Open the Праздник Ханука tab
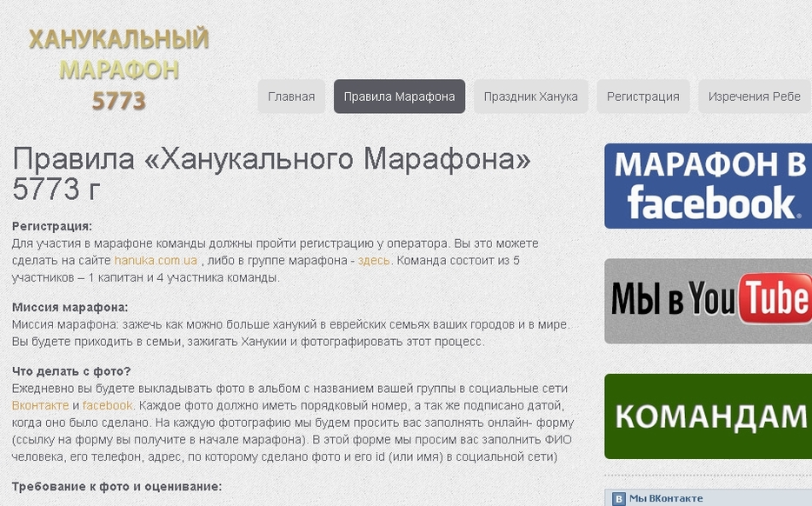Viewport: 812px width, 506px height. (x=530, y=97)
